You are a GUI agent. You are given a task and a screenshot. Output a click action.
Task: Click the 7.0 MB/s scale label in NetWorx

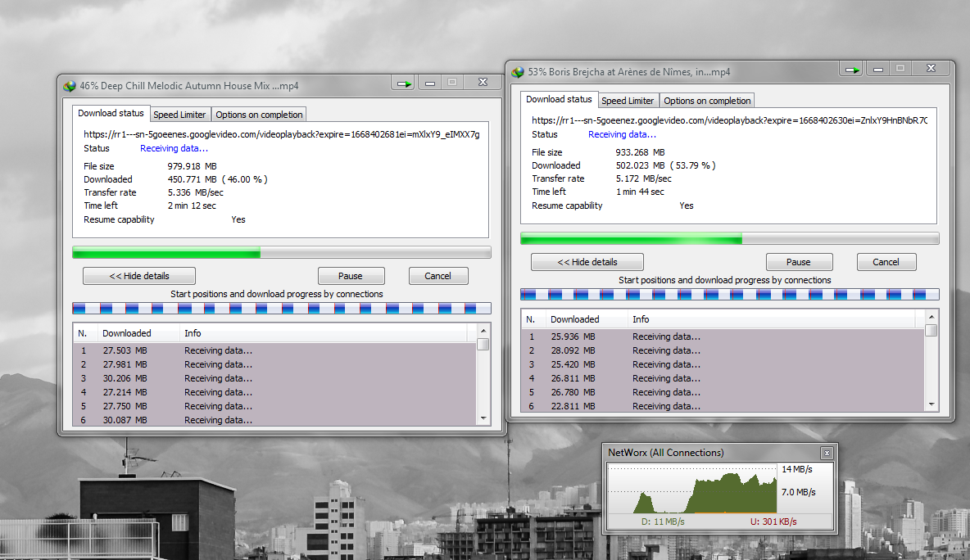(x=798, y=492)
